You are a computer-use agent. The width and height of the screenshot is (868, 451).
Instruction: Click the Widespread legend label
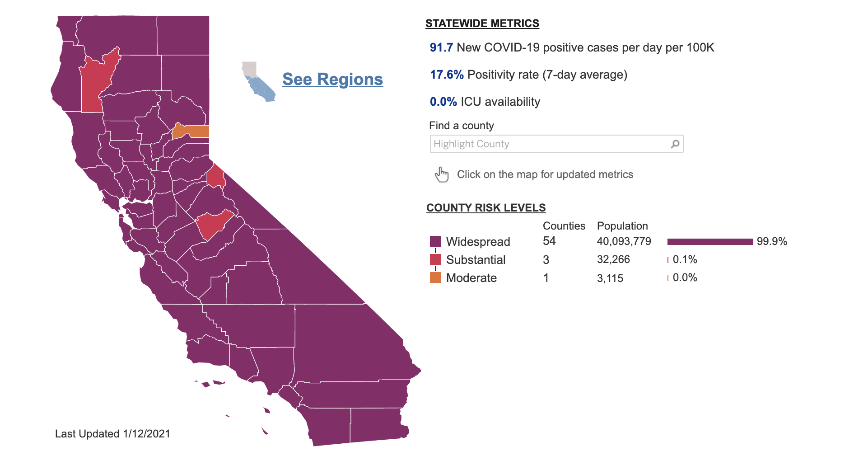click(x=478, y=242)
